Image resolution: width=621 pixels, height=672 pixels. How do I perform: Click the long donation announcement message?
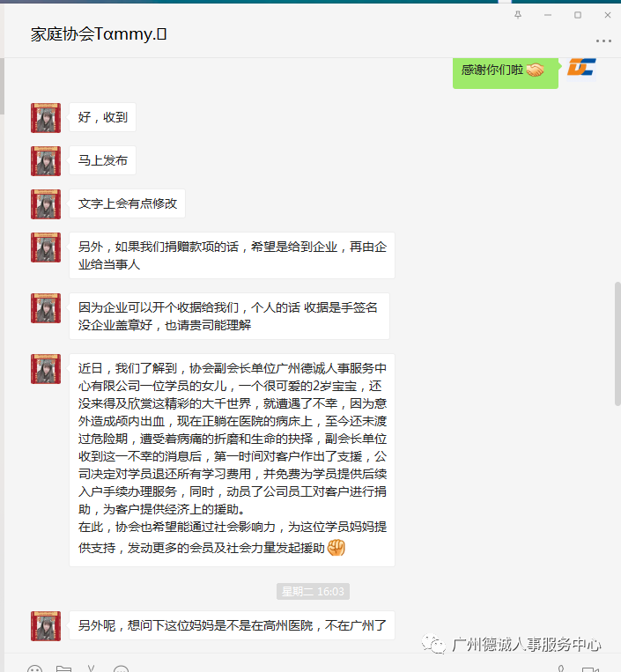[x=232, y=461]
